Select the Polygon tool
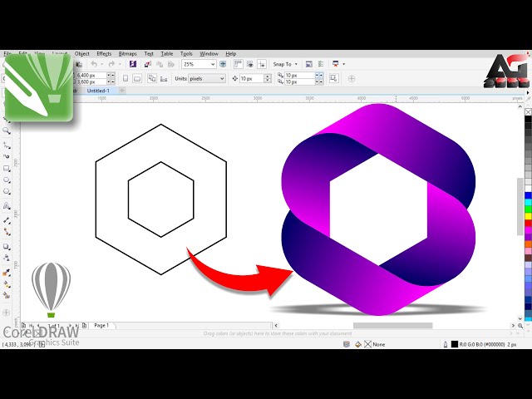532x399 pixels. tap(6, 191)
